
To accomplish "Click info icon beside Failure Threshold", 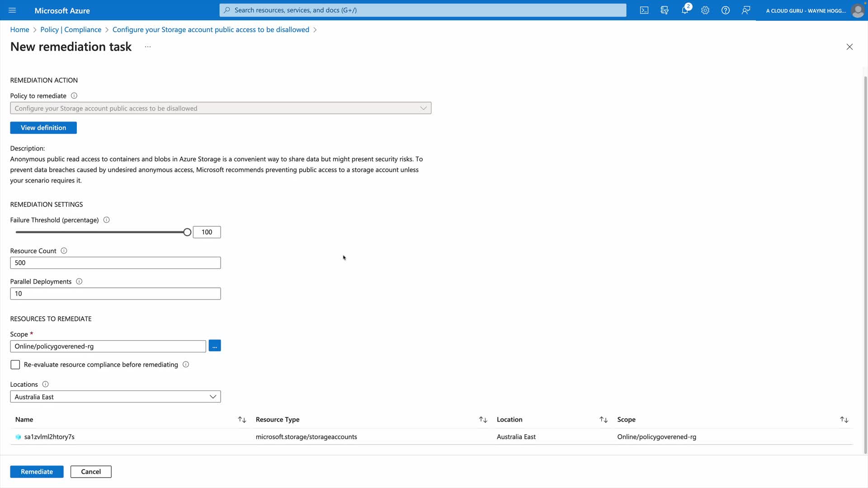I will (x=106, y=220).
